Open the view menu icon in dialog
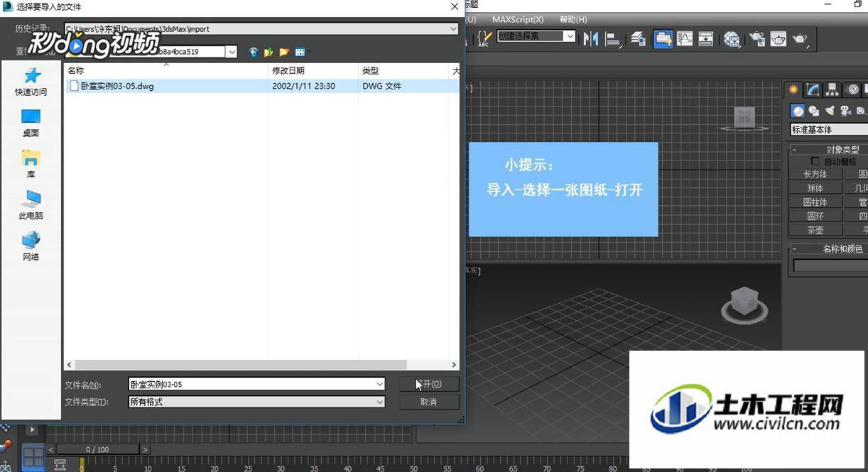The image size is (868, 472). (x=301, y=52)
